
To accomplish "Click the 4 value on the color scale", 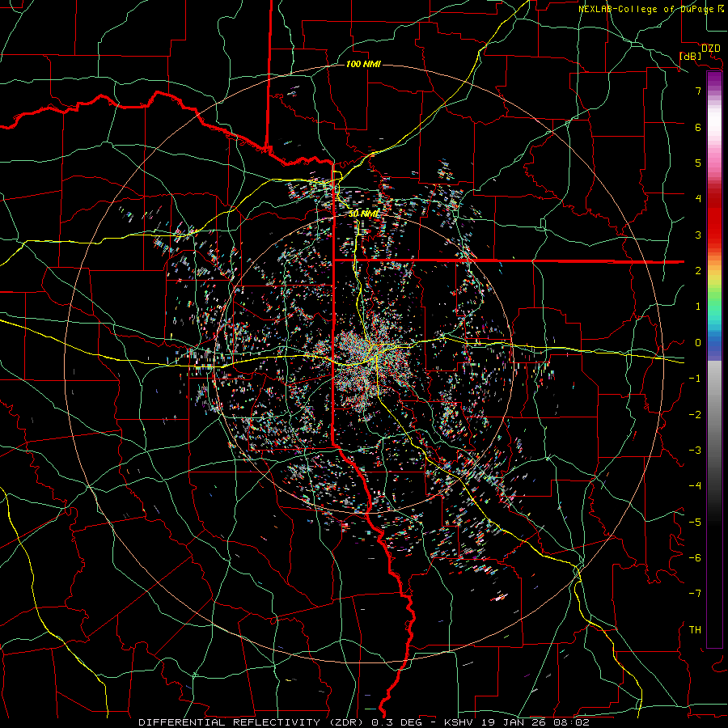I will tap(698, 199).
